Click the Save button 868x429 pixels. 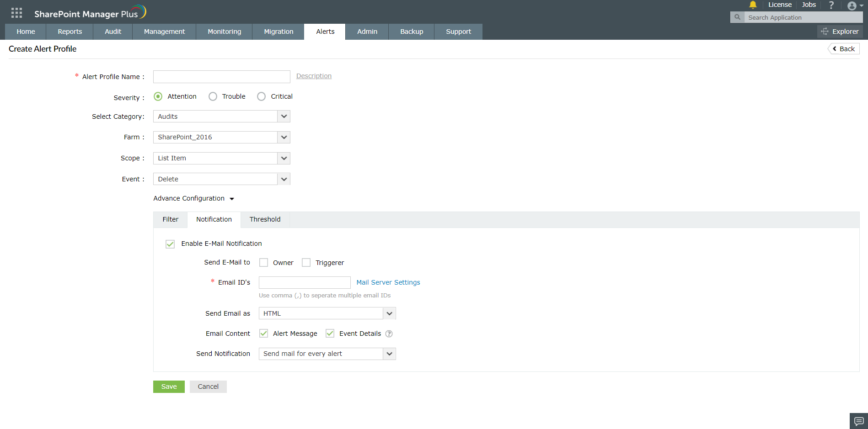point(169,386)
